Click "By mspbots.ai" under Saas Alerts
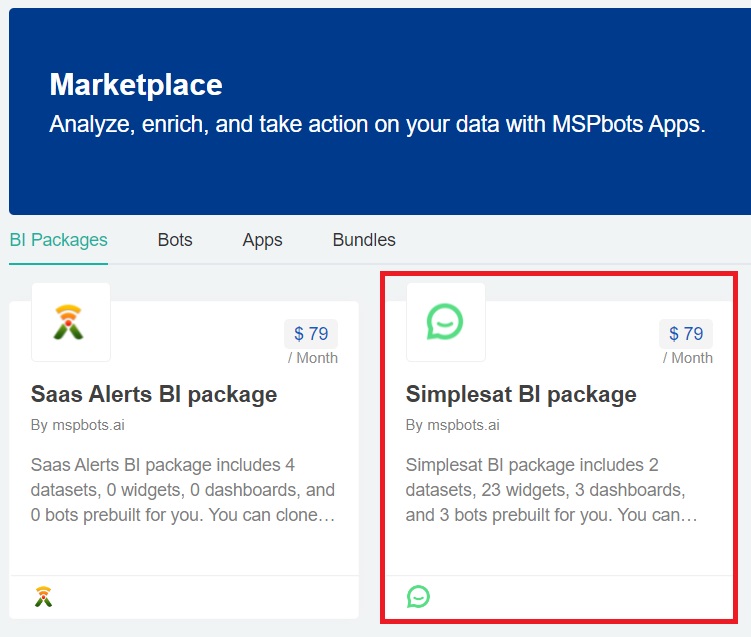 click(78, 425)
